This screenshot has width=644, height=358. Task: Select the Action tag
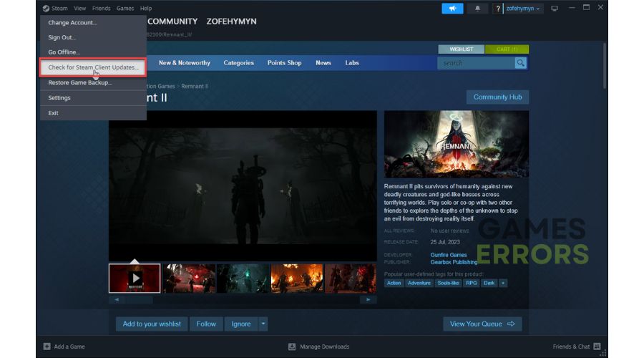(394, 283)
